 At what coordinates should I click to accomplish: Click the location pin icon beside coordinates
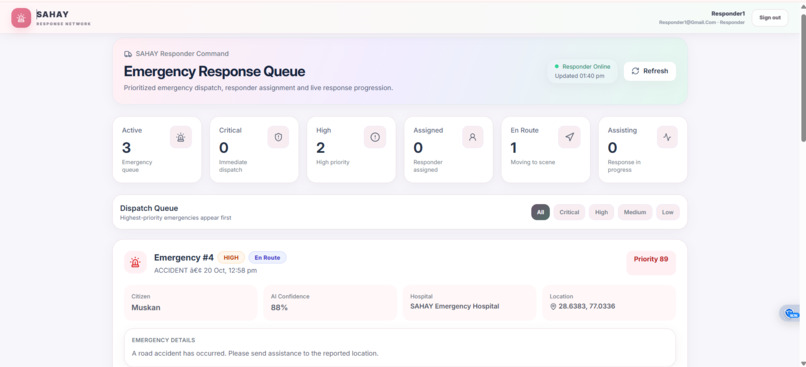pyautogui.click(x=553, y=306)
